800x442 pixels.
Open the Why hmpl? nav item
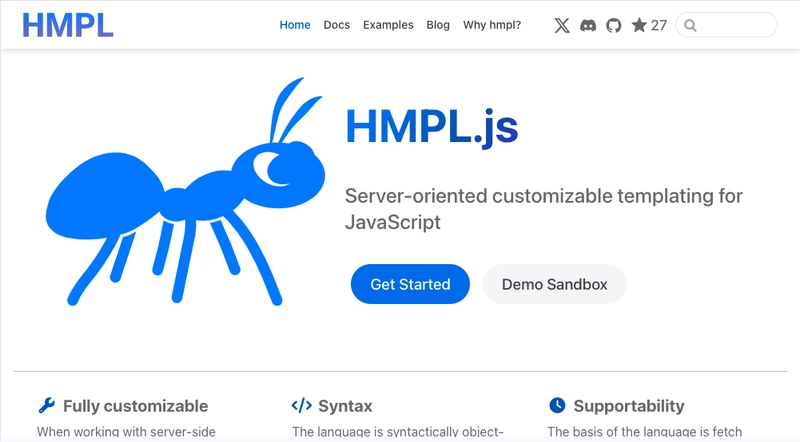tap(492, 25)
